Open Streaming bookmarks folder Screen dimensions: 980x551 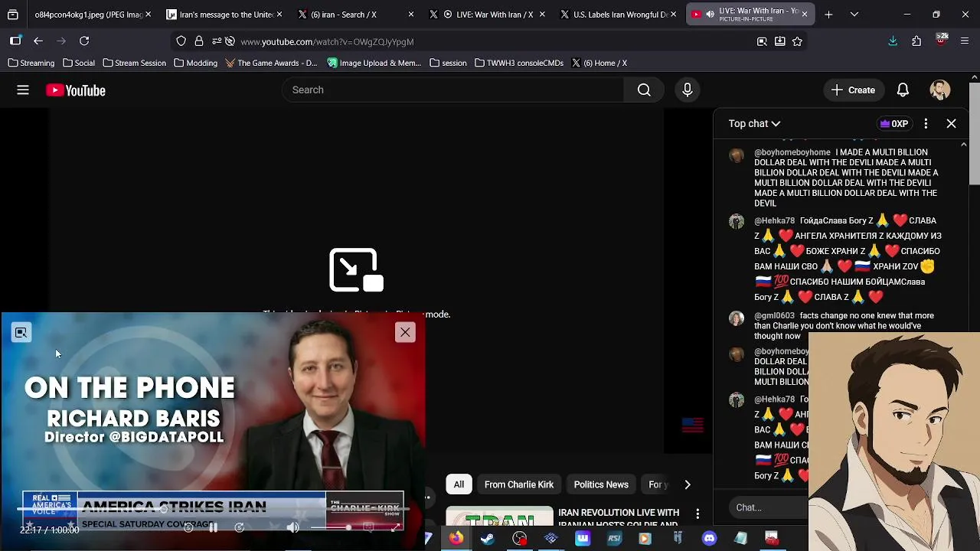click(x=31, y=63)
